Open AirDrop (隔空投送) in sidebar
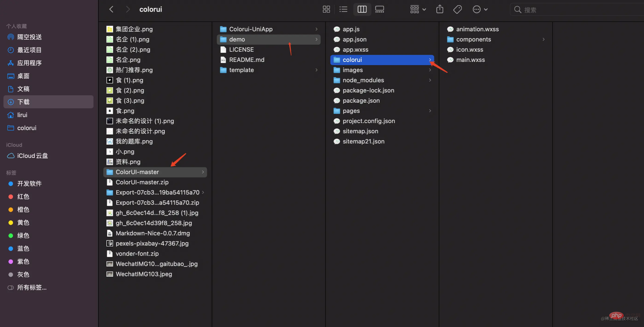The height and width of the screenshot is (327, 644). (x=48, y=37)
